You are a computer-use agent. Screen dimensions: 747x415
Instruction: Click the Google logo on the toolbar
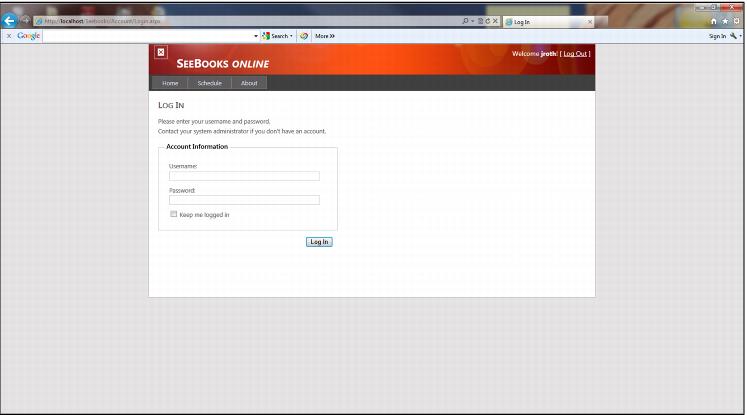pyautogui.click(x=28, y=36)
